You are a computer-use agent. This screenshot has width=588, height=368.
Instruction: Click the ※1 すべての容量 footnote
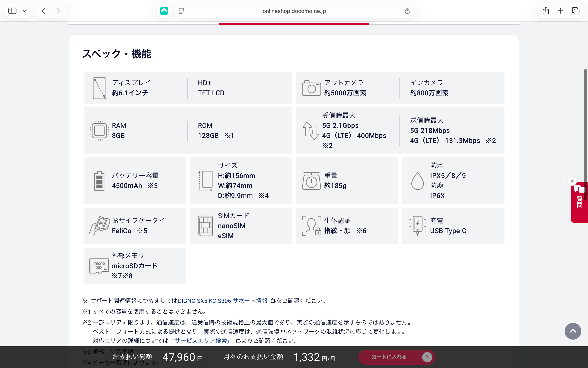click(144, 312)
